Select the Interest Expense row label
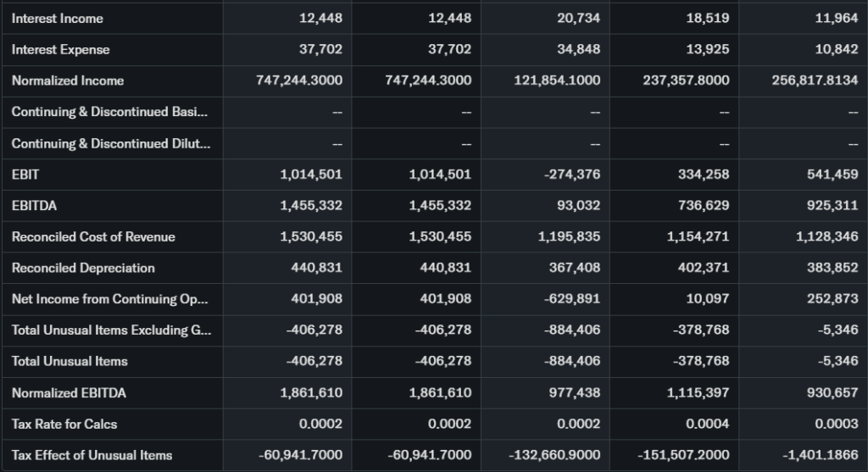The height and width of the screenshot is (472, 868). click(61, 50)
